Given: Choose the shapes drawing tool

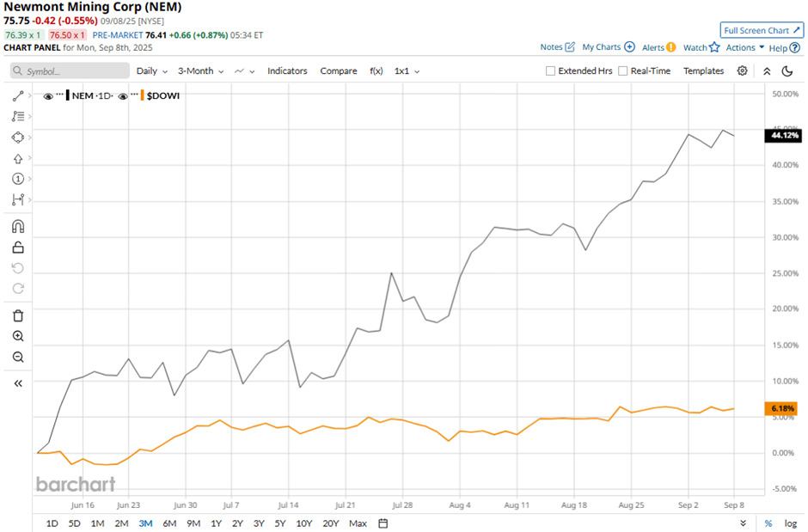Looking at the screenshot, I should click(x=18, y=138).
